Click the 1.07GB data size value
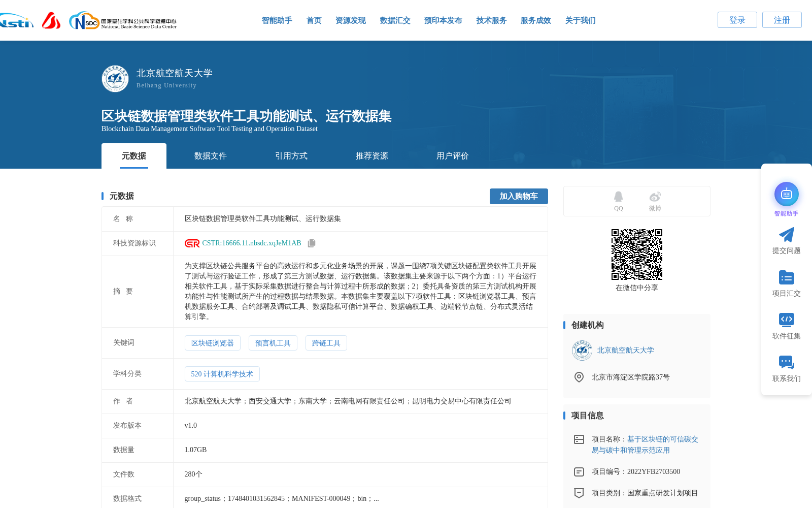The width and height of the screenshot is (812, 508). [x=196, y=450]
